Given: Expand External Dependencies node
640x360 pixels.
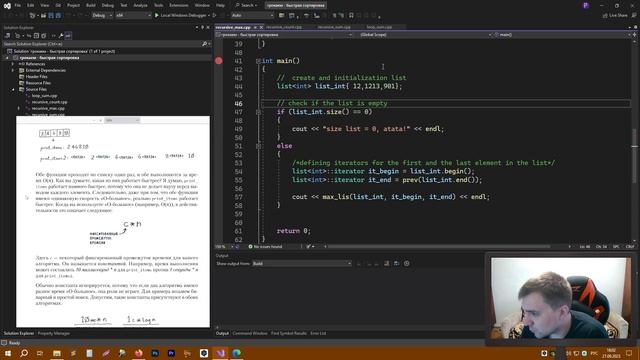Looking at the screenshot, I should (13, 70).
